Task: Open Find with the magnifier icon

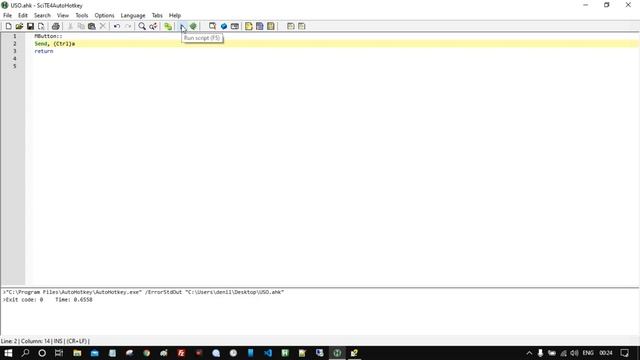Action: click(142, 27)
